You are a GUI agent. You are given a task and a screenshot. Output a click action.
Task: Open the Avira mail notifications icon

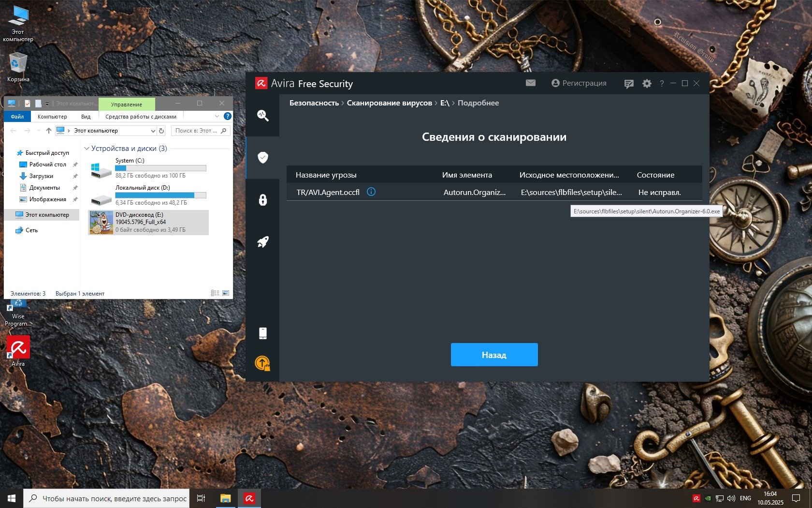click(530, 83)
